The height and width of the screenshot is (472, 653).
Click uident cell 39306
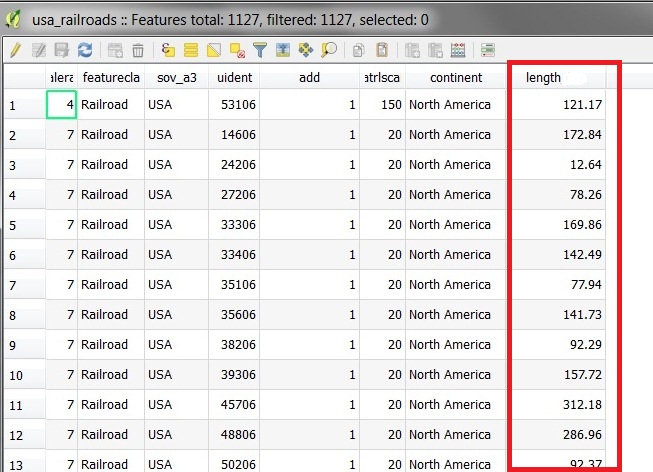[x=234, y=375]
